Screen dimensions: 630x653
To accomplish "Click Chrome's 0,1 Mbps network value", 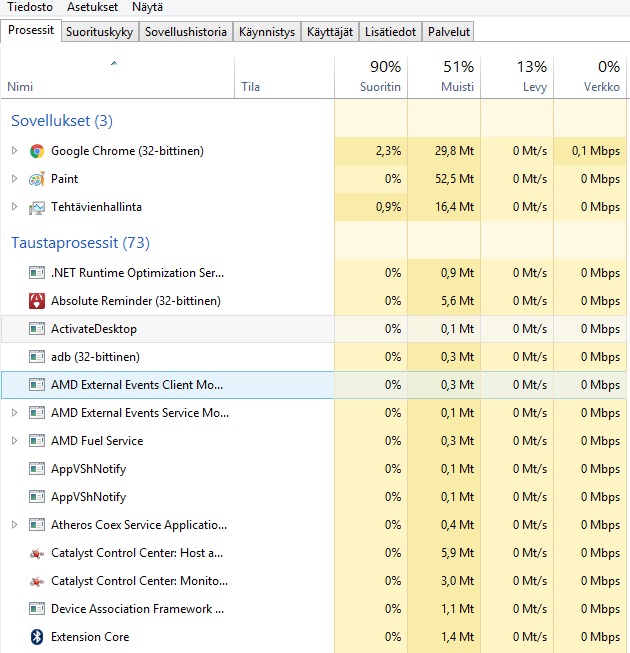I will click(x=595, y=151).
